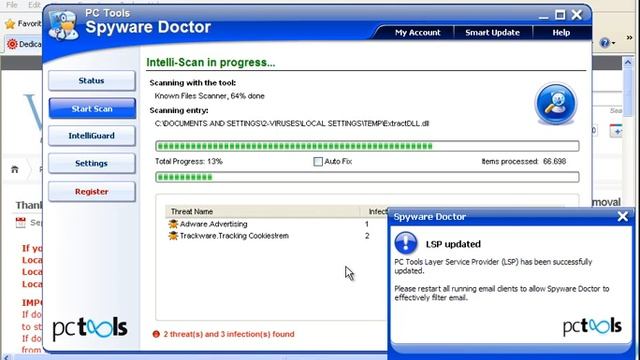Open the Help tab
This screenshot has height=360, width=640.
(561, 33)
